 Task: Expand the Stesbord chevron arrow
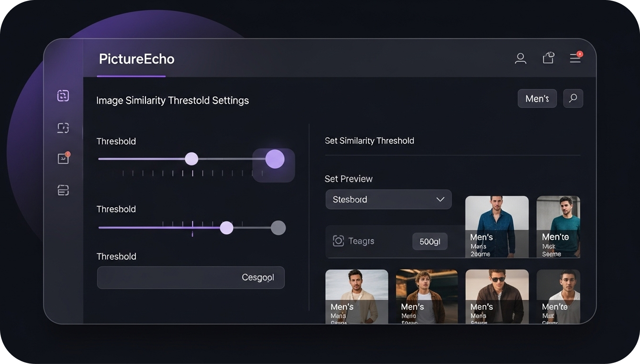[440, 199]
